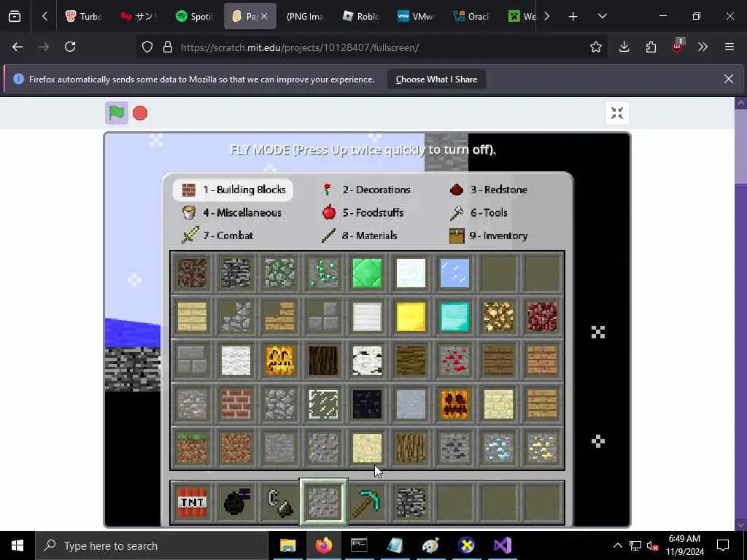Image resolution: width=747 pixels, height=560 pixels.
Task: Open the Redstone category
Action: [x=489, y=190]
